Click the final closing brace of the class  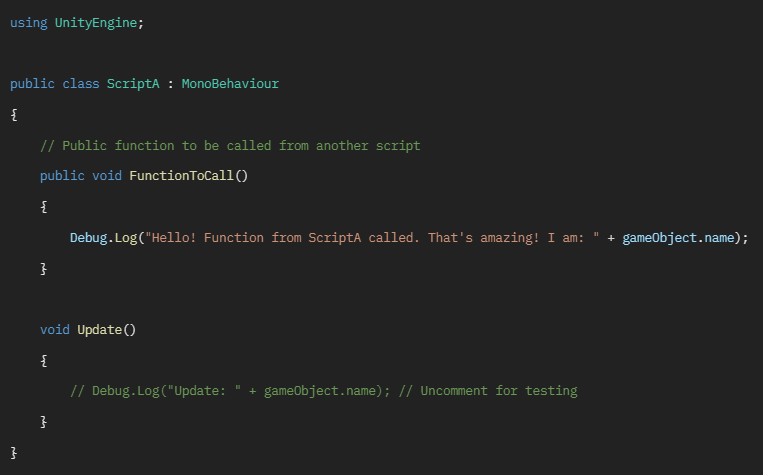14,453
